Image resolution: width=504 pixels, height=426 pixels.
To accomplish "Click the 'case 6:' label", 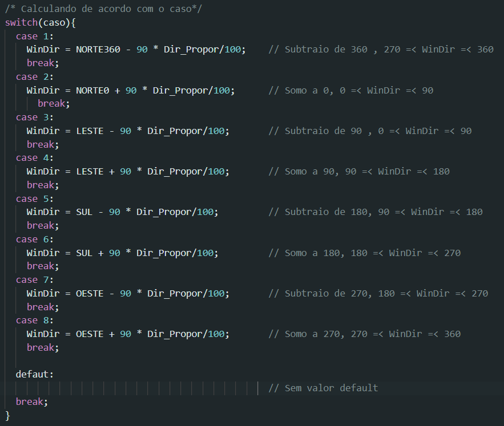I will (x=35, y=240).
